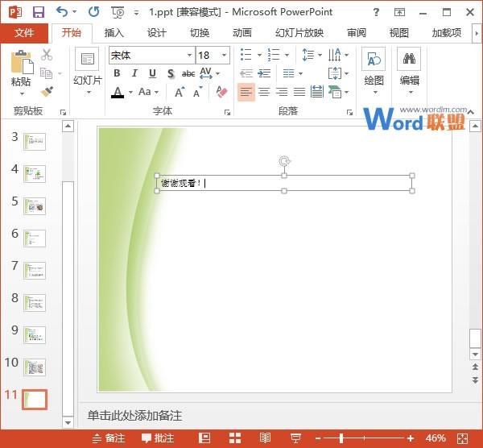Image resolution: width=483 pixels, height=448 pixels.
Task: Open the Font dialog launcher
Action: coord(227,112)
